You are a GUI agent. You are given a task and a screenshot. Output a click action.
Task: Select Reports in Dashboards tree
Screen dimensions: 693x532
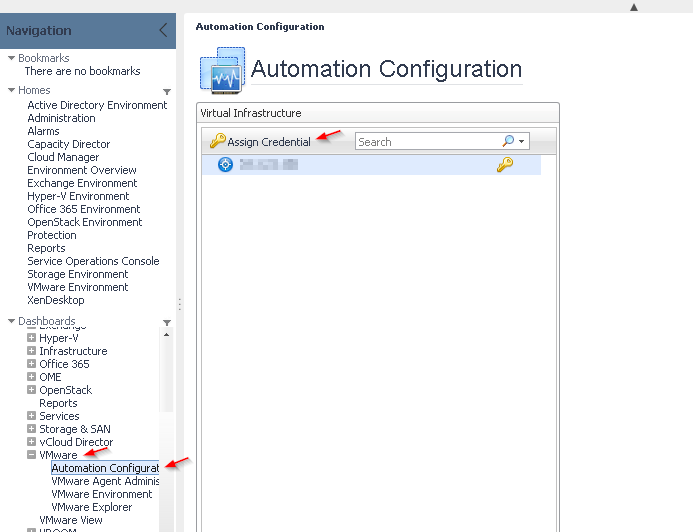58,403
